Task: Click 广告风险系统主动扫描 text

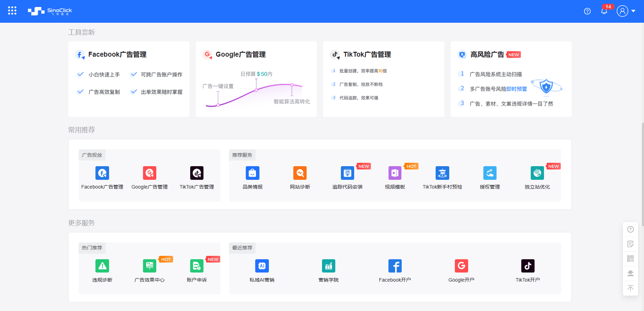Action: coord(496,74)
